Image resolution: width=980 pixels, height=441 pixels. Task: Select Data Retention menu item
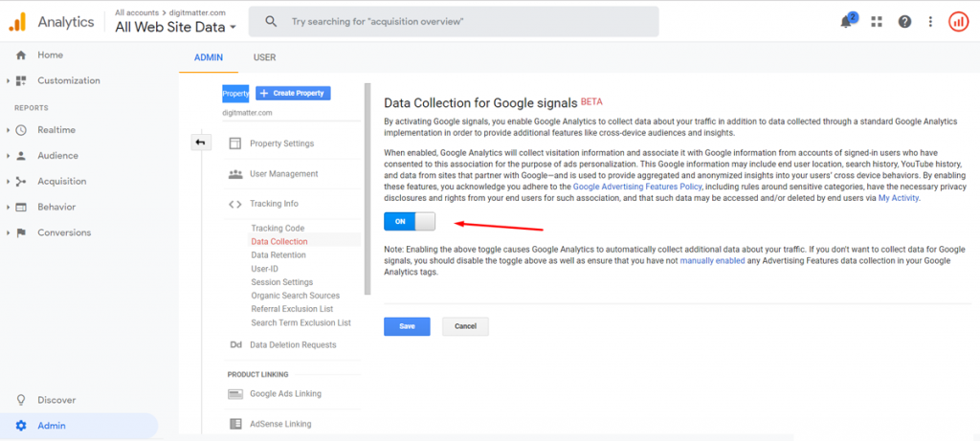click(x=278, y=254)
